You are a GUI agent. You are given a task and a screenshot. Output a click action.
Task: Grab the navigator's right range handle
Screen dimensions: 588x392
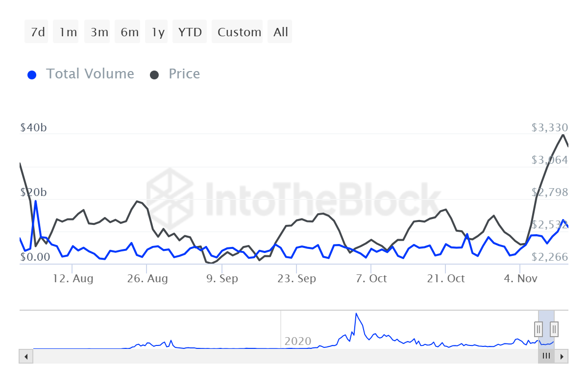pyautogui.click(x=554, y=329)
